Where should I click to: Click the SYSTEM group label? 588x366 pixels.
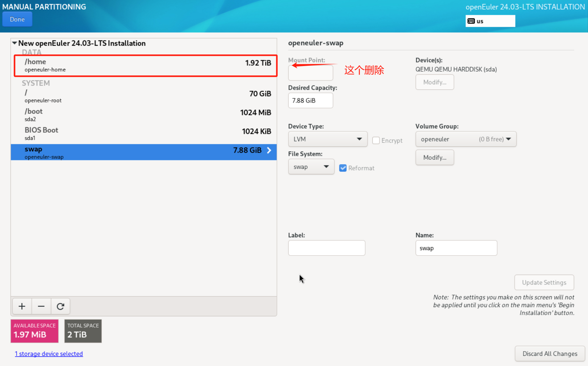(36, 83)
